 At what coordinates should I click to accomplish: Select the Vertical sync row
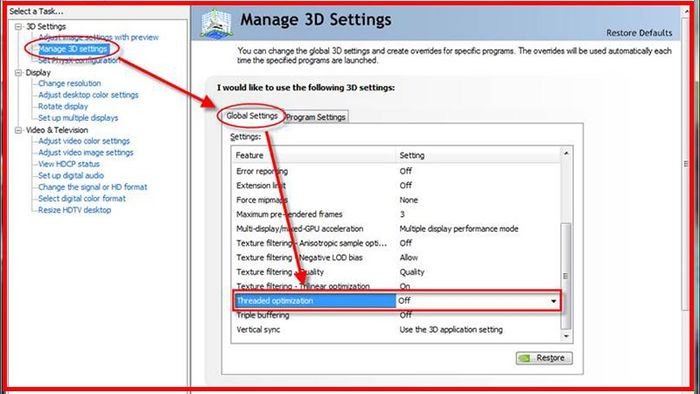pyautogui.click(x=396, y=330)
